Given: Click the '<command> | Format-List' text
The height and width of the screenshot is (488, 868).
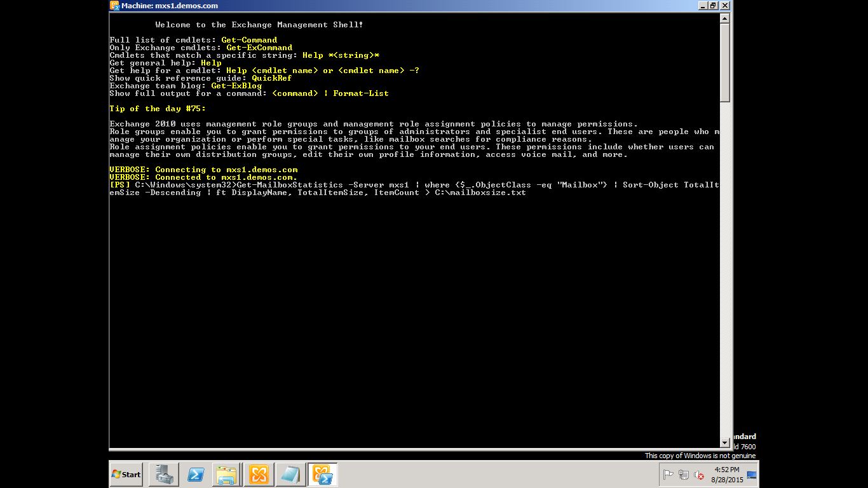Looking at the screenshot, I should (x=330, y=93).
